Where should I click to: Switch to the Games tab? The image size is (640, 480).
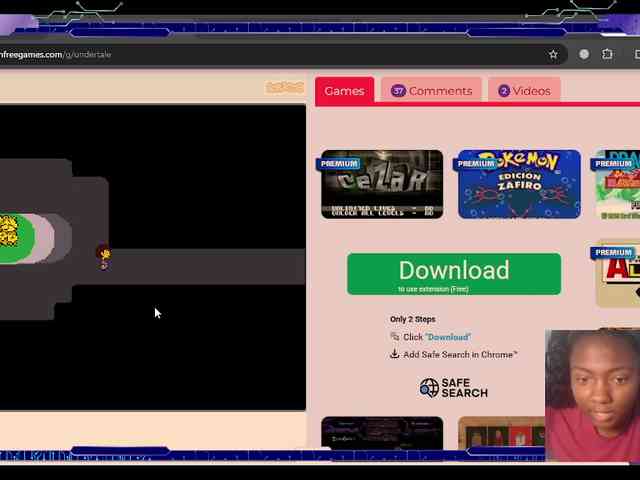click(344, 91)
